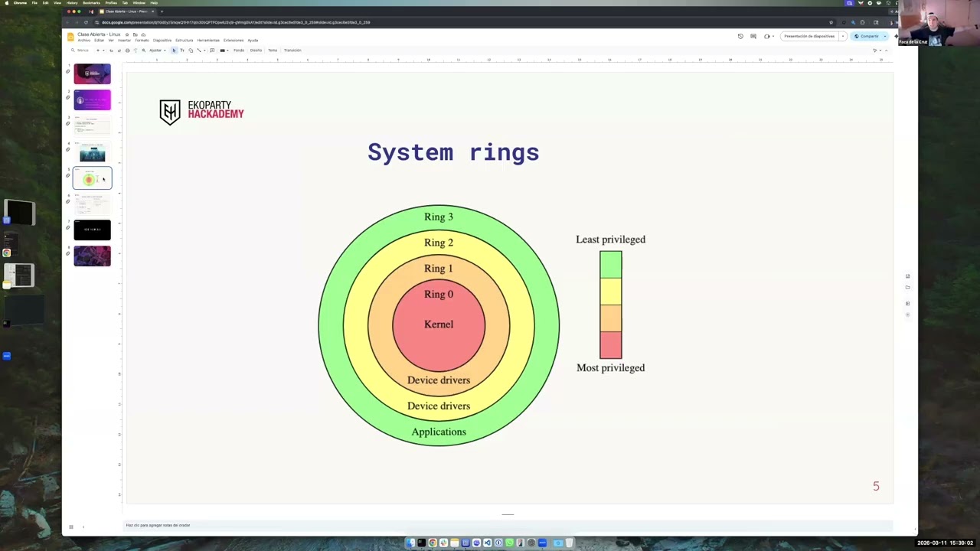Viewport: 980px width, 551px height.
Task: Open the Diapositiva menu
Action: (162, 41)
